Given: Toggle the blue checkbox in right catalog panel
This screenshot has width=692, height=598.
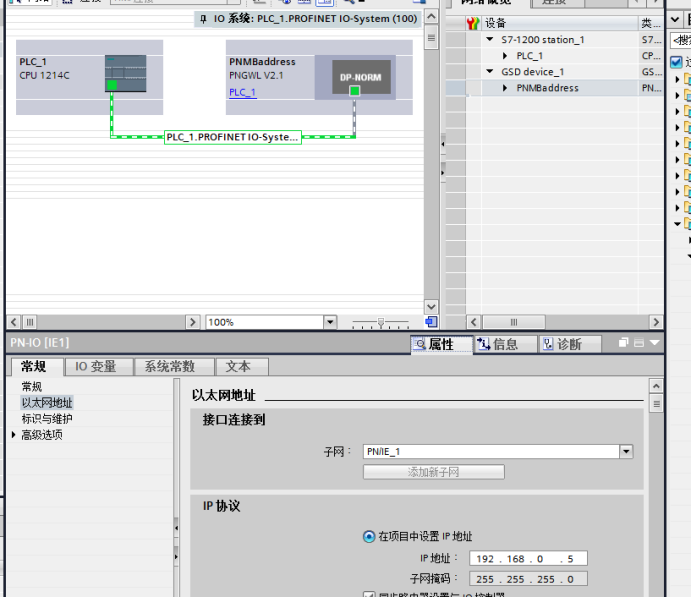Looking at the screenshot, I should tap(676, 62).
